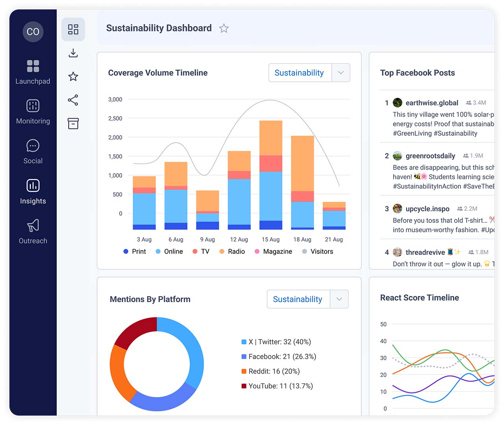Open the Sustainability filter on Coverage Volume Timeline
504x425 pixels.
[x=299, y=72]
